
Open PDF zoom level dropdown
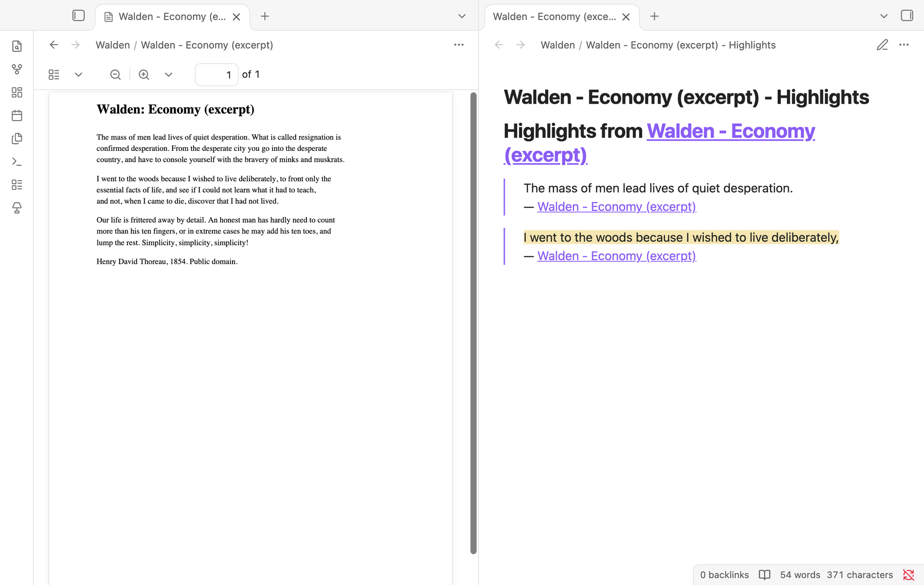click(168, 74)
